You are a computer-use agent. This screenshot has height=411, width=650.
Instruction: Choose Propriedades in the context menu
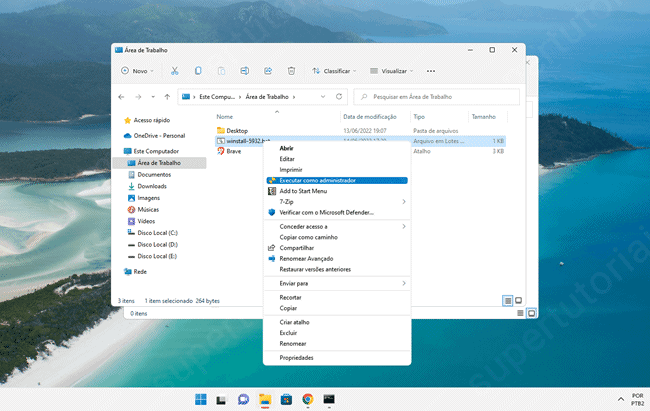(296, 357)
